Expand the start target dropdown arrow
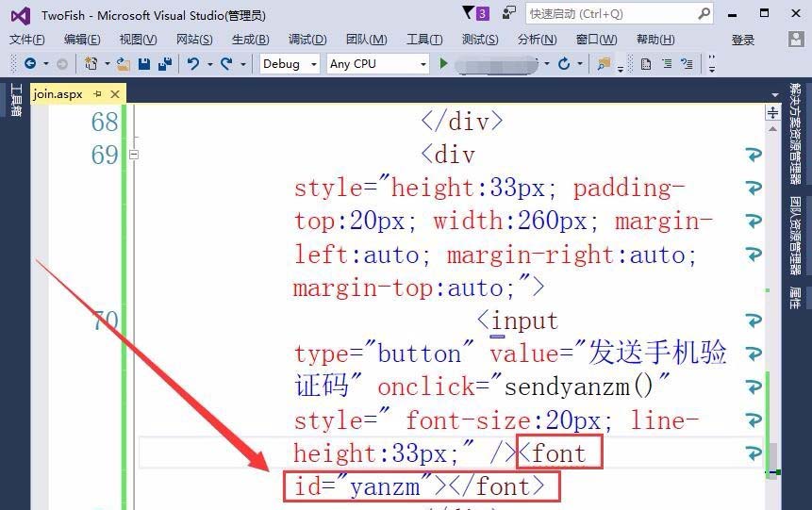 click(547, 64)
